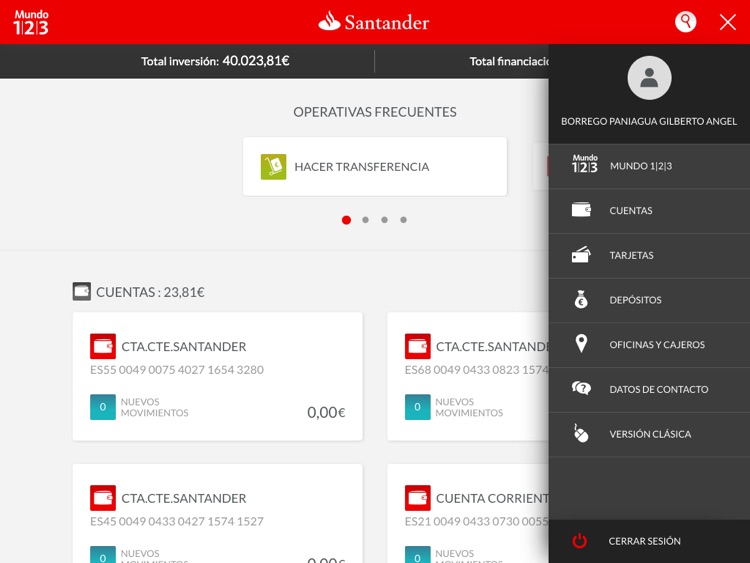Click new movements badge of ES68 account
750x563 pixels.
click(418, 407)
